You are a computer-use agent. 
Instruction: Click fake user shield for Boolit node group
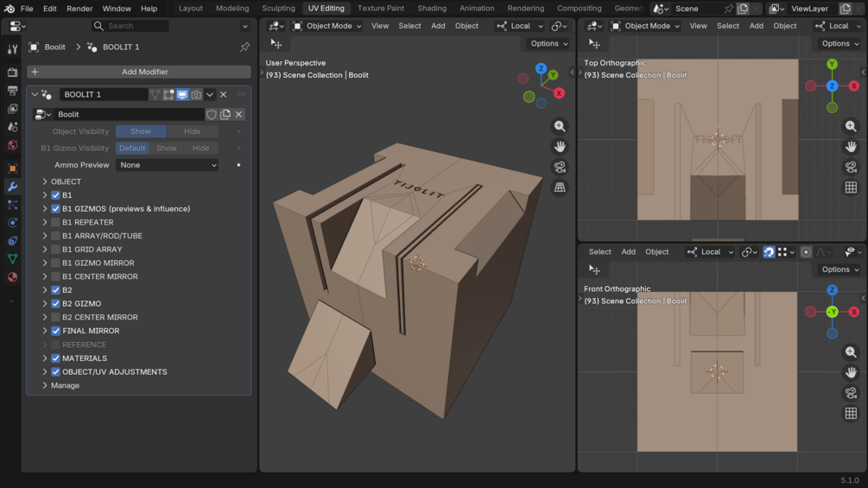212,115
